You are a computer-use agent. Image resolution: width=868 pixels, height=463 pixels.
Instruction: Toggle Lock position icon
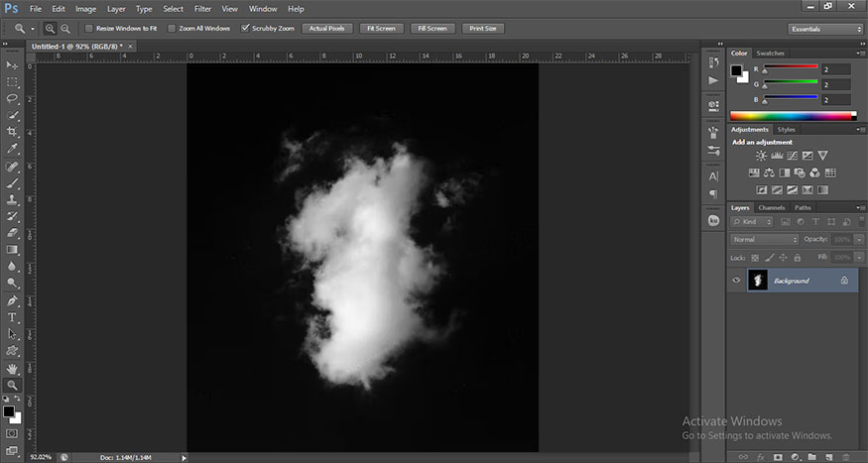[x=783, y=258]
